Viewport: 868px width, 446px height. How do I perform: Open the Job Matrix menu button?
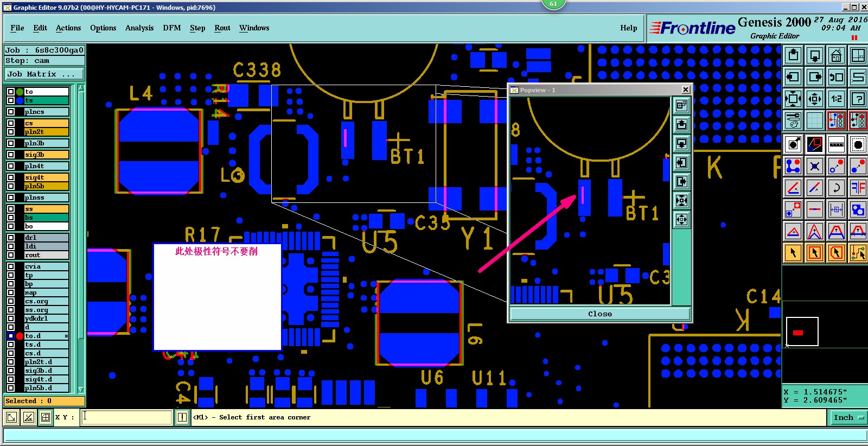click(x=44, y=74)
